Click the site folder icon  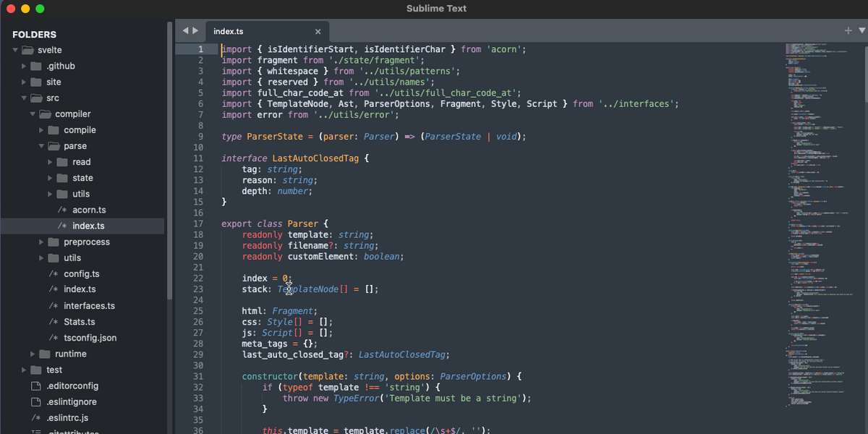coord(36,82)
